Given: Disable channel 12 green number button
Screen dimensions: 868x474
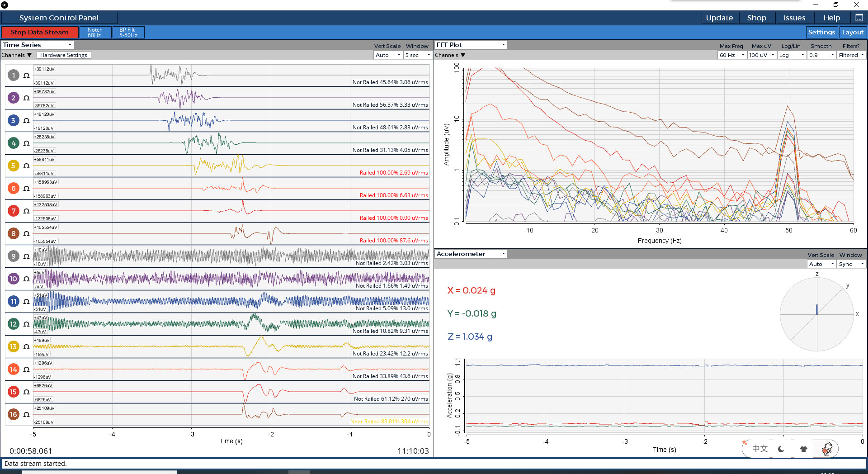Looking at the screenshot, I should [x=13, y=324].
